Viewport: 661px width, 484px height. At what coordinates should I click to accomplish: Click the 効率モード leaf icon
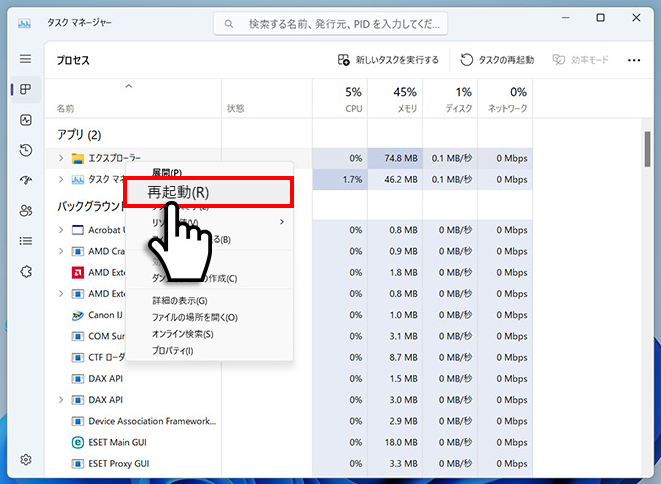point(559,59)
